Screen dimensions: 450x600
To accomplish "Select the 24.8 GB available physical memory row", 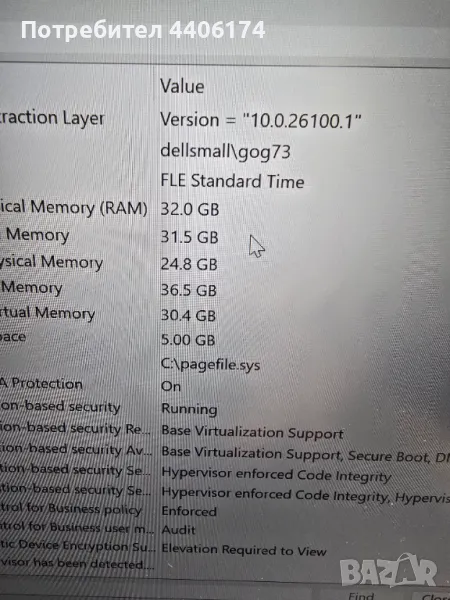I will click(225, 263).
